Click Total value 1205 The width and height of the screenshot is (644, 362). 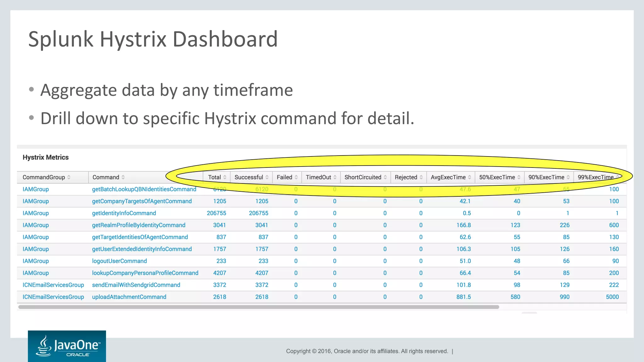pyautogui.click(x=219, y=201)
